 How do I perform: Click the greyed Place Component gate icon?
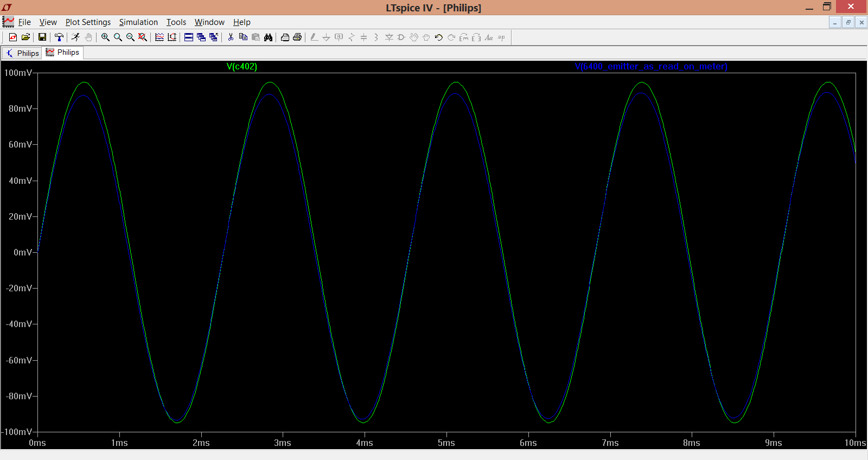click(401, 37)
